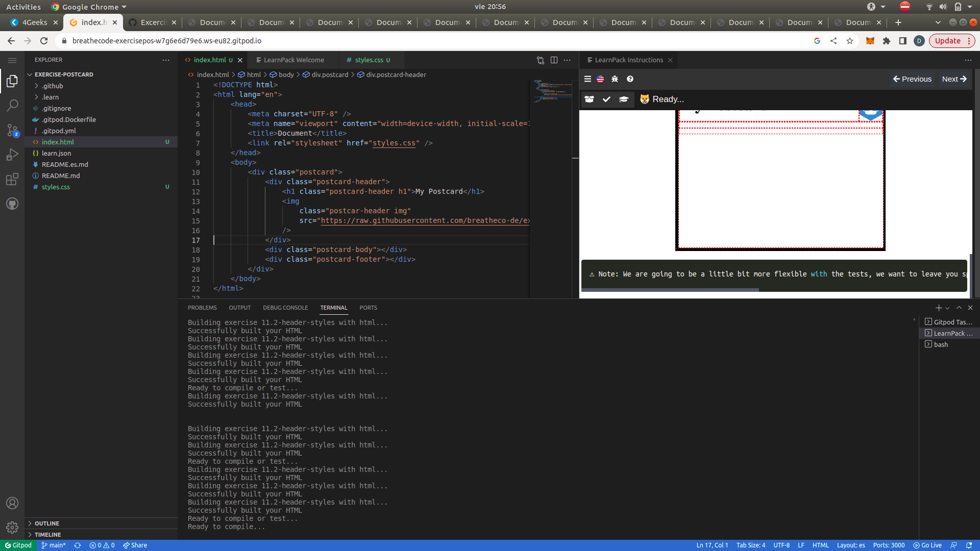Open the Run and Debug view
This screenshot has height=551, width=980.
pyautogui.click(x=12, y=155)
